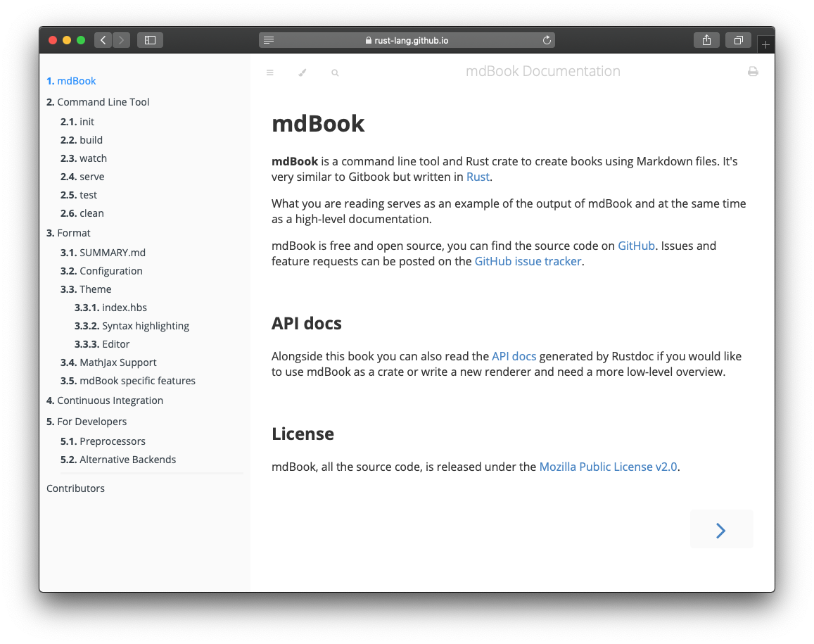814x644 pixels.
Task: Open the 2.1. init page
Action: coord(77,122)
